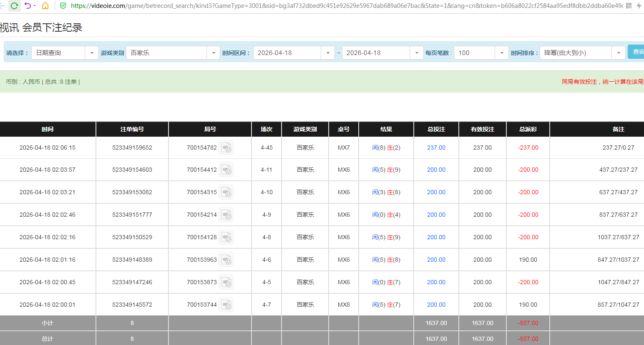Viewport: 644px width, 345px height.
Task: Open the replay icon next to round 700153963
Action: [x=226, y=260]
